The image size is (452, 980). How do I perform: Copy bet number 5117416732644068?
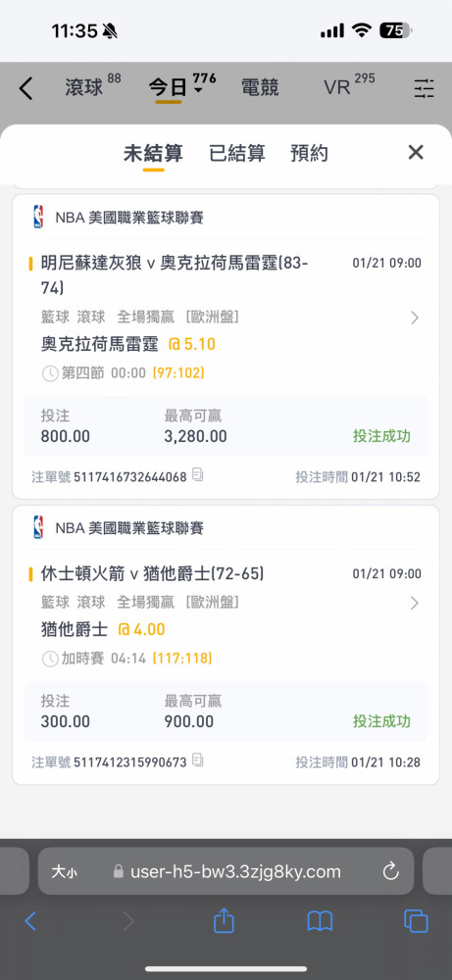[x=197, y=475]
